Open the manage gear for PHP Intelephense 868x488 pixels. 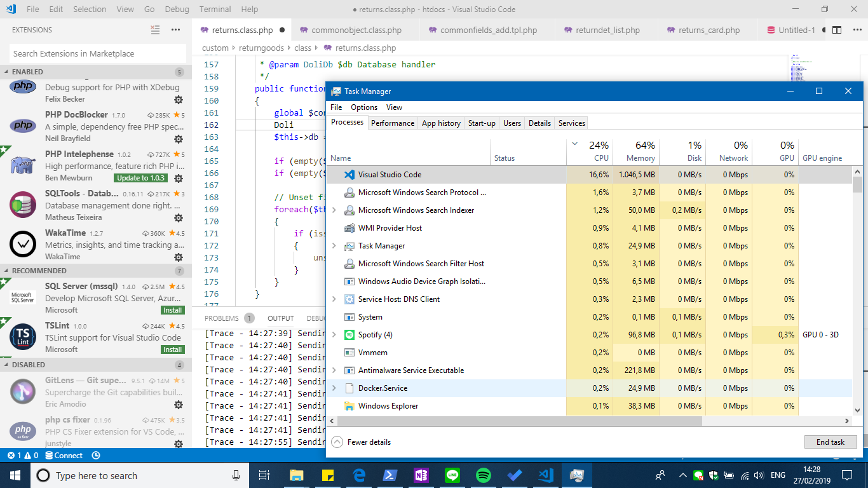(x=179, y=179)
